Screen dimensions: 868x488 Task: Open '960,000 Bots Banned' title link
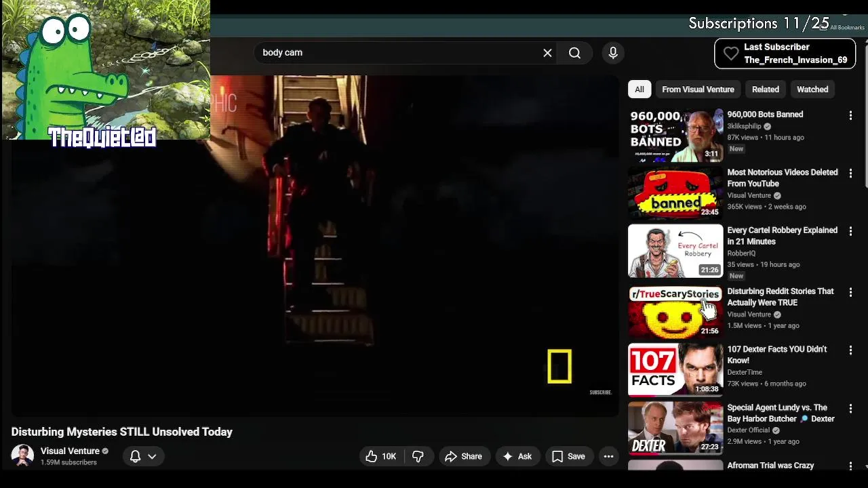(x=765, y=115)
